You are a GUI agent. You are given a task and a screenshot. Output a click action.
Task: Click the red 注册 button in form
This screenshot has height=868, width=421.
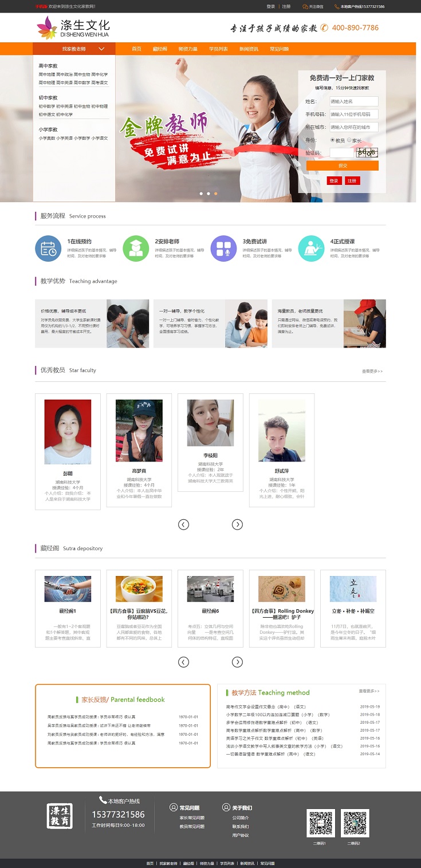pos(352,181)
